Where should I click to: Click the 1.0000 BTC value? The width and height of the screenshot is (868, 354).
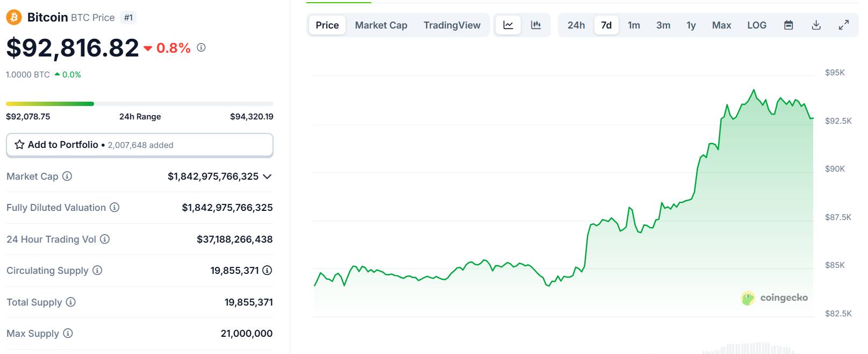(28, 75)
